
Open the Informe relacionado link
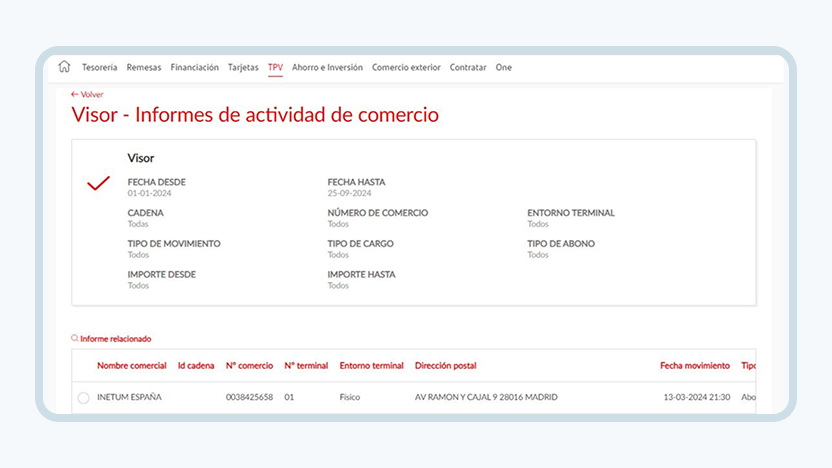(x=116, y=339)
